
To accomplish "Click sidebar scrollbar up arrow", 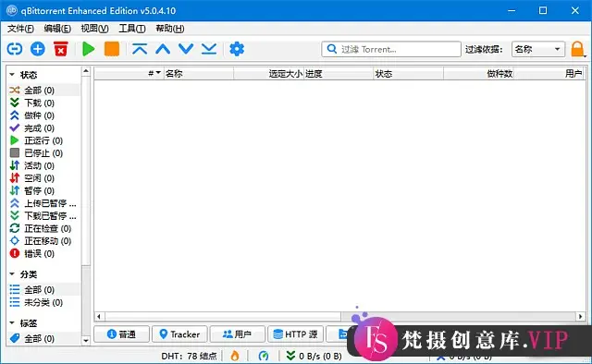I will coord(86,71).
